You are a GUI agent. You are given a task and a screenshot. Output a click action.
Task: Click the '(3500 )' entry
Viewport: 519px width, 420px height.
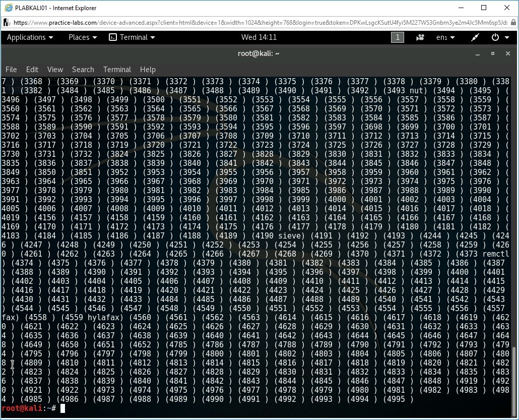pos(158,100)
